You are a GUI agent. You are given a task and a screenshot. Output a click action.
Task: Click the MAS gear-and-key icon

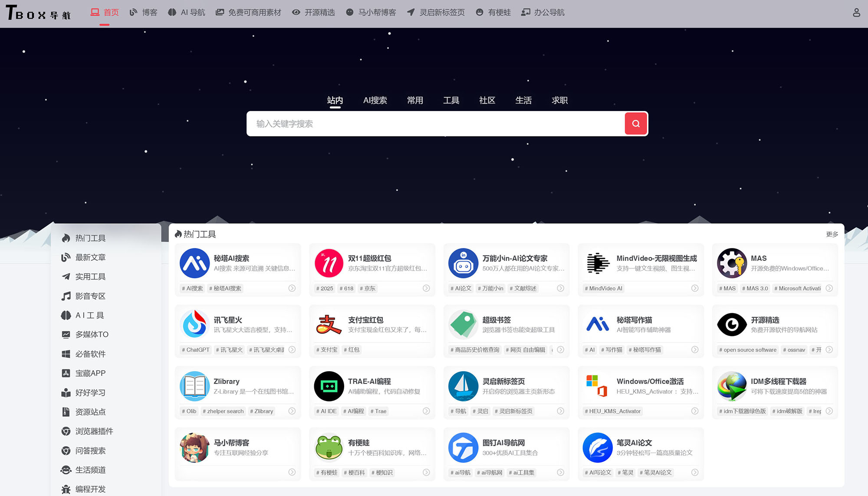coord(732,263)
